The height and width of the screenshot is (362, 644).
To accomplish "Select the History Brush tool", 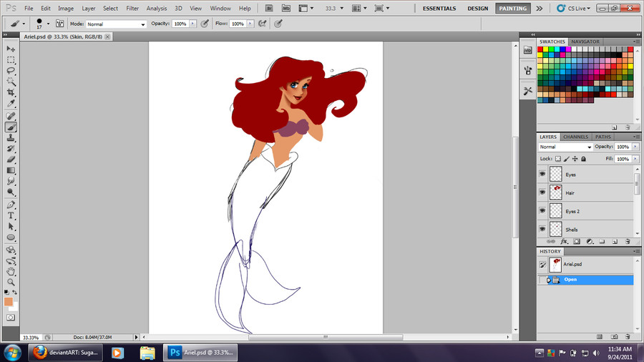I will tap(11, 149).
